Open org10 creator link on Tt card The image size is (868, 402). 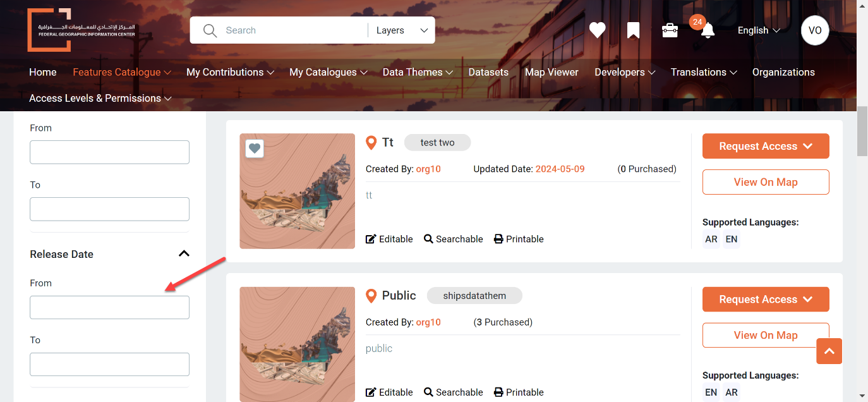(428, 169)
